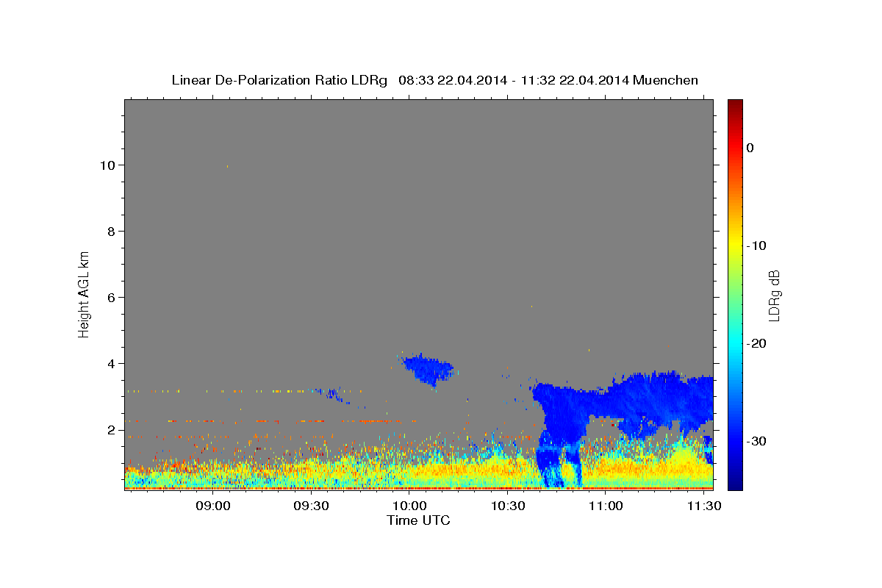Click the 10:00 time tick label

(x=410, y=506)
